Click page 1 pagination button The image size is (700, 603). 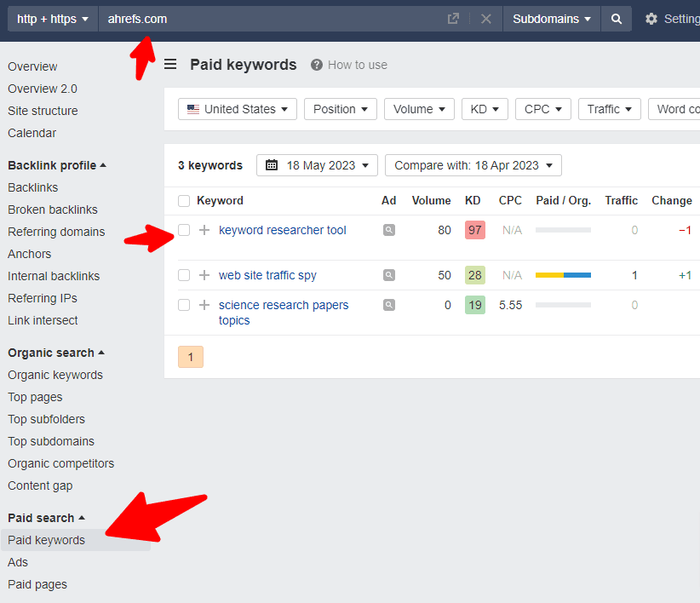click(191, 357)
